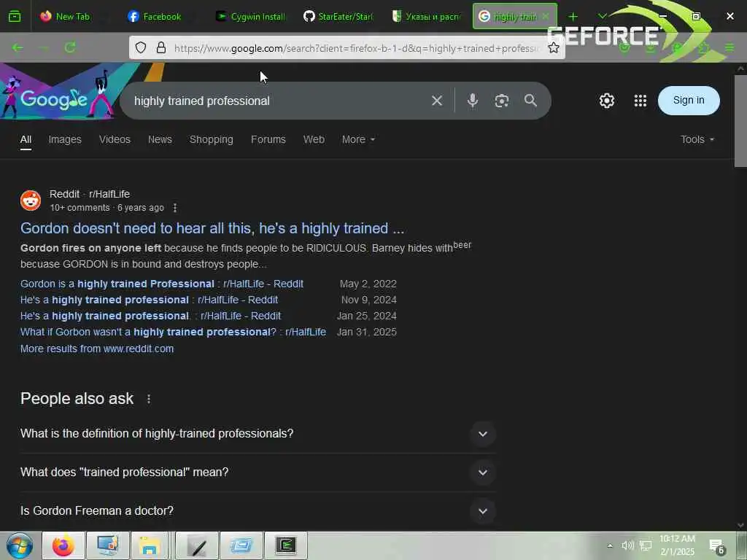Open options for the Reddit result
The height and width of the screenshot is (560, 747).
[175, 208]
